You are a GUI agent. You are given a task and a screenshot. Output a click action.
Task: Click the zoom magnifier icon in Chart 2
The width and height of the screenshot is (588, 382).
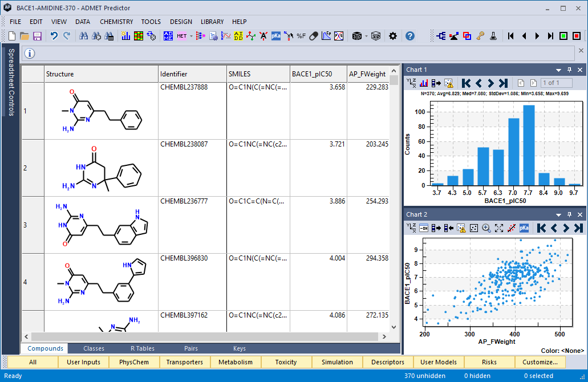point(486,228)
